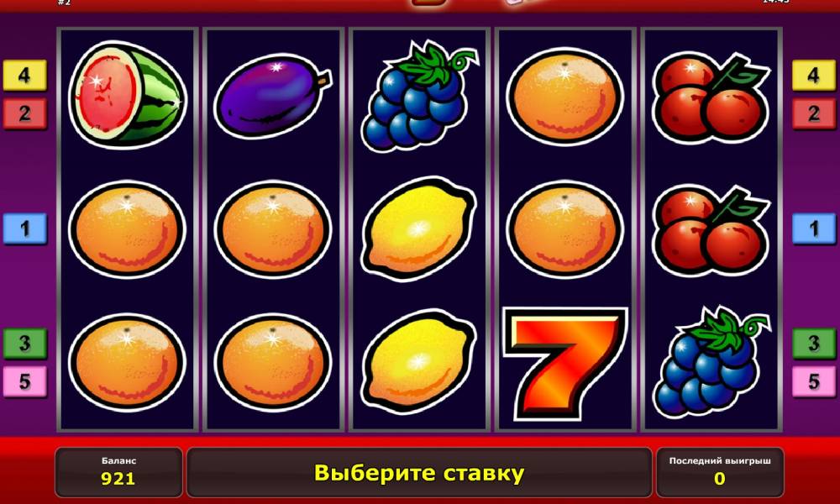Image resolution: width=840 pixels, height=504 pixels.
Task: Click the Последний выигрыш panel
Action: pos(720,472)
